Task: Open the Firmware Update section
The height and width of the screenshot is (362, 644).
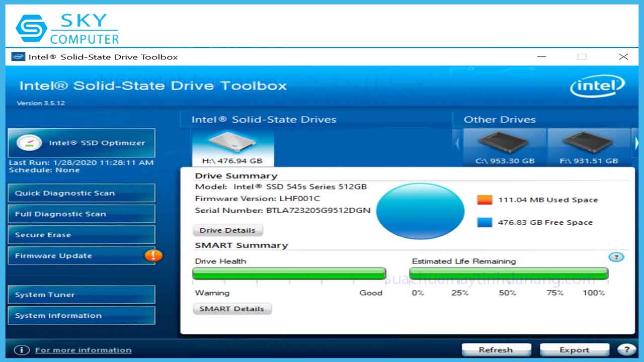Action: click(82, 255)
